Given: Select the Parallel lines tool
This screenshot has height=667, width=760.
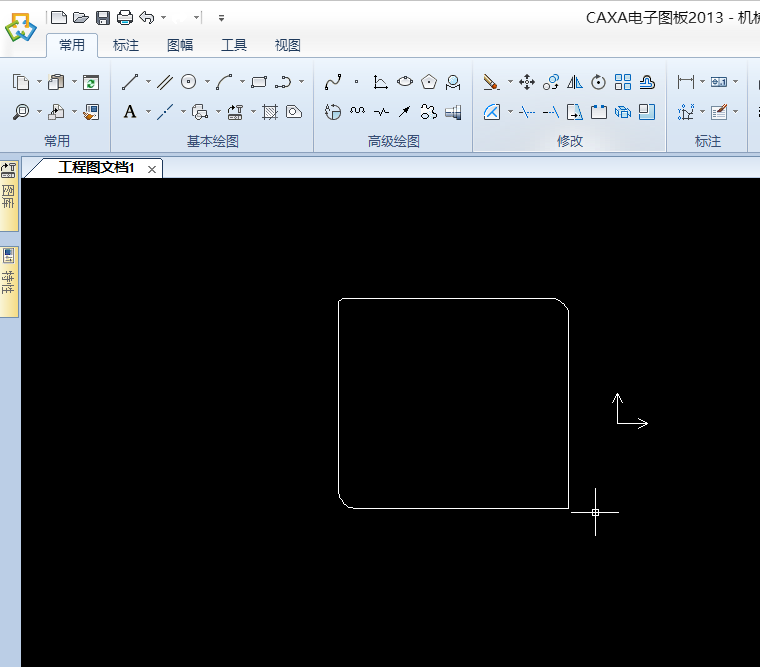Looking at the screenshot, I should click(x=165, y=82).
